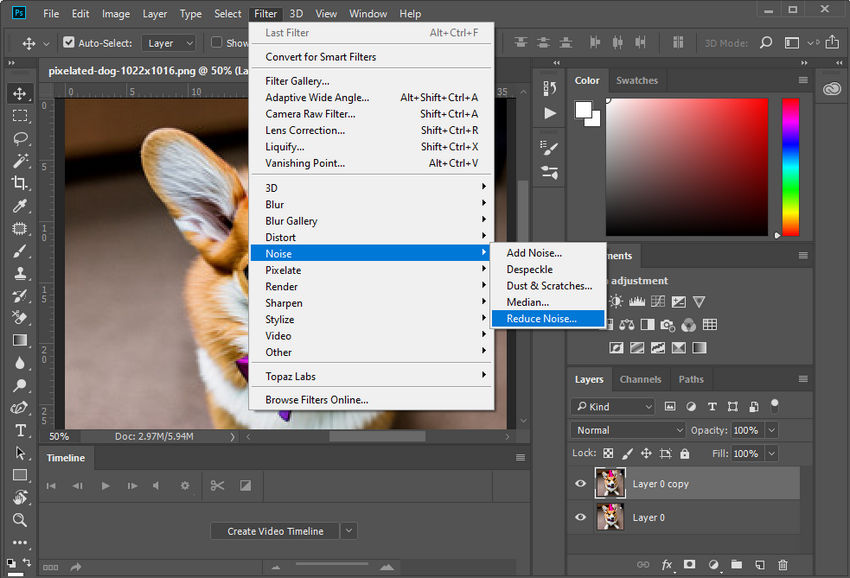
Task: Toggle the layer filter on/off switch
Action: coord(775,405)
